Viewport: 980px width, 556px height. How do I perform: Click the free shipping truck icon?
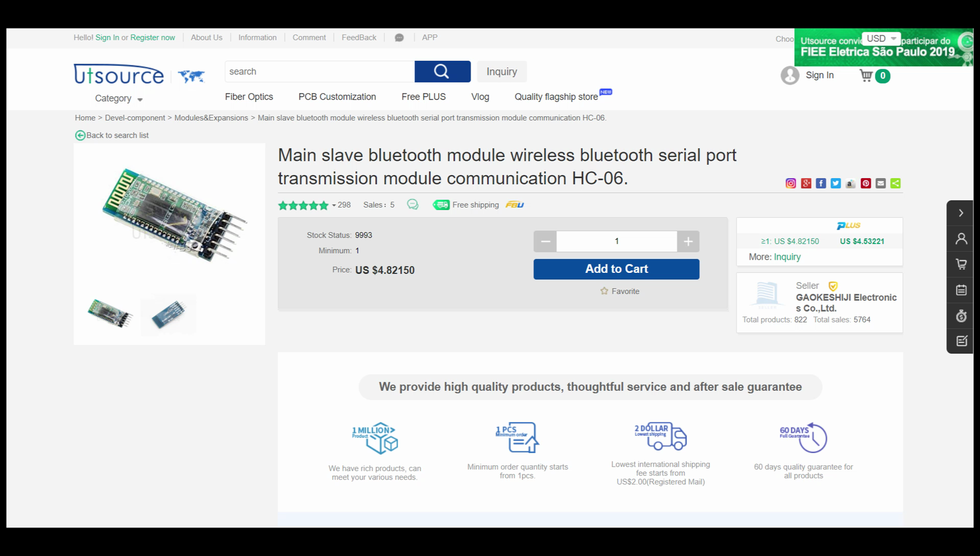point(441,205)
